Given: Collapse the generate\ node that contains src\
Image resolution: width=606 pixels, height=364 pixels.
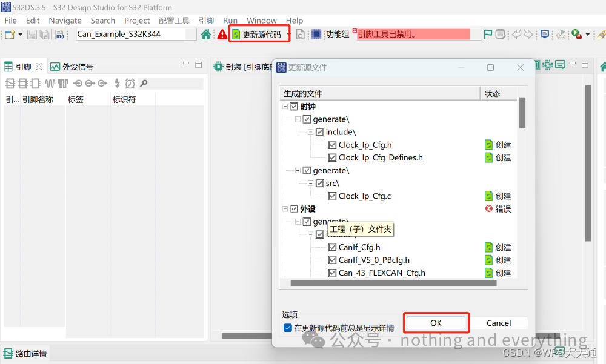Looking at the screenshot, I should pyautogui.click(x=298, y=170).
